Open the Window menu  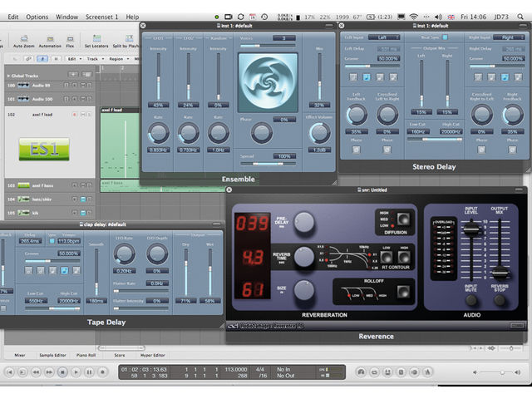point(66,17)
